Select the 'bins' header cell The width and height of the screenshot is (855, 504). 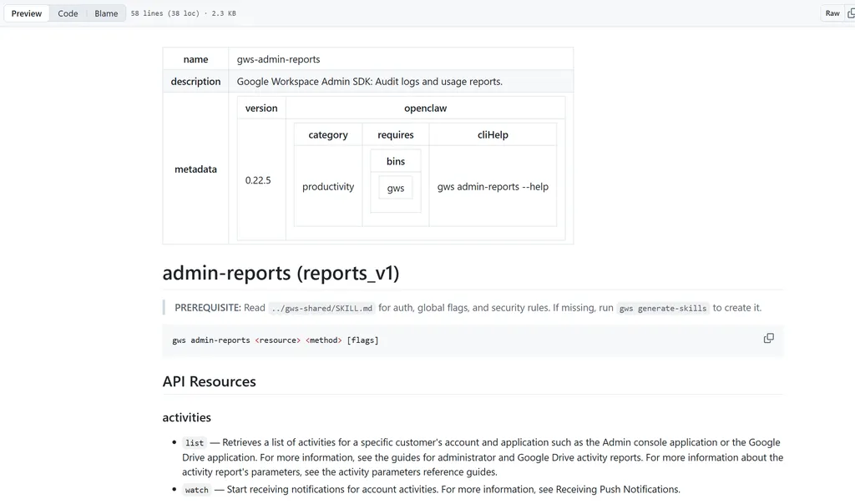point(395,161)
